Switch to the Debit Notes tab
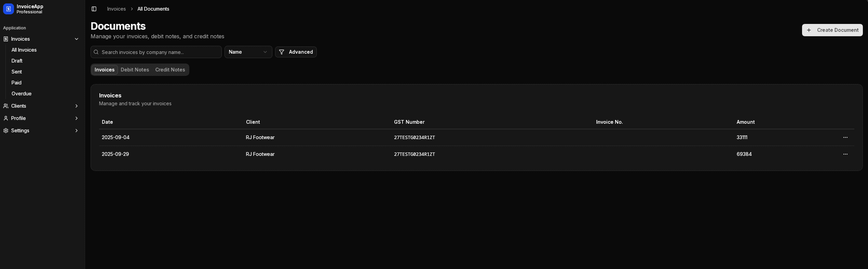 click(135, 70)
